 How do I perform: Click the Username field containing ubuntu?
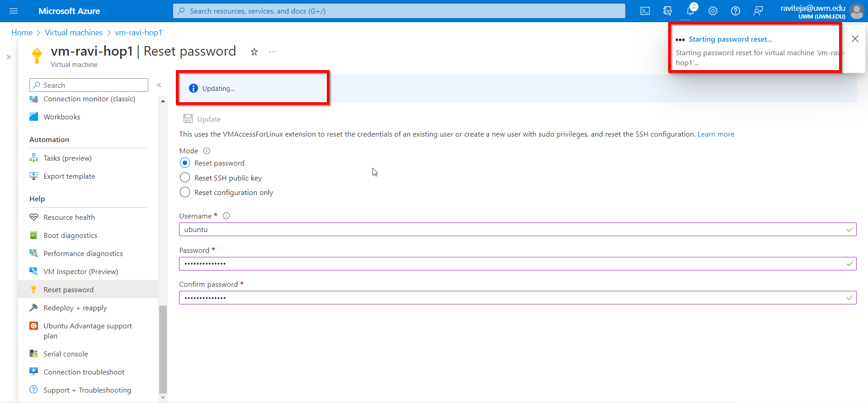(518, 229)
